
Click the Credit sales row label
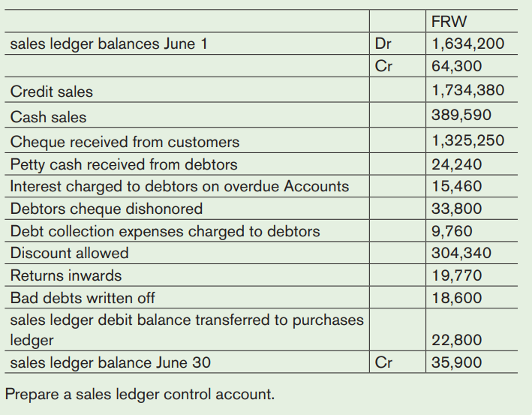(52, 92)
